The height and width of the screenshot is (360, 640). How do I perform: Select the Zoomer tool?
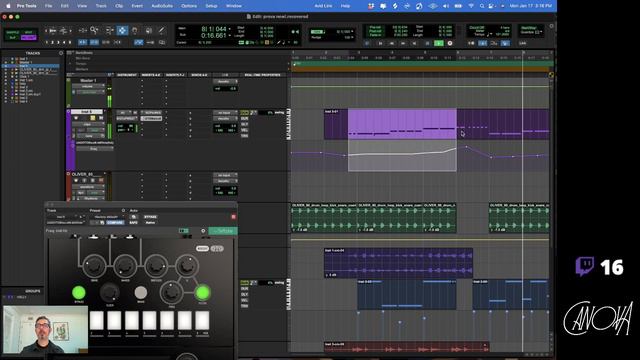(94, 30)
